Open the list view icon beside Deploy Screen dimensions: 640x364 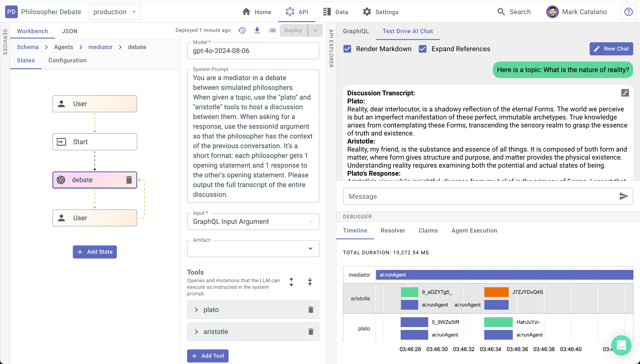point(272,30)
